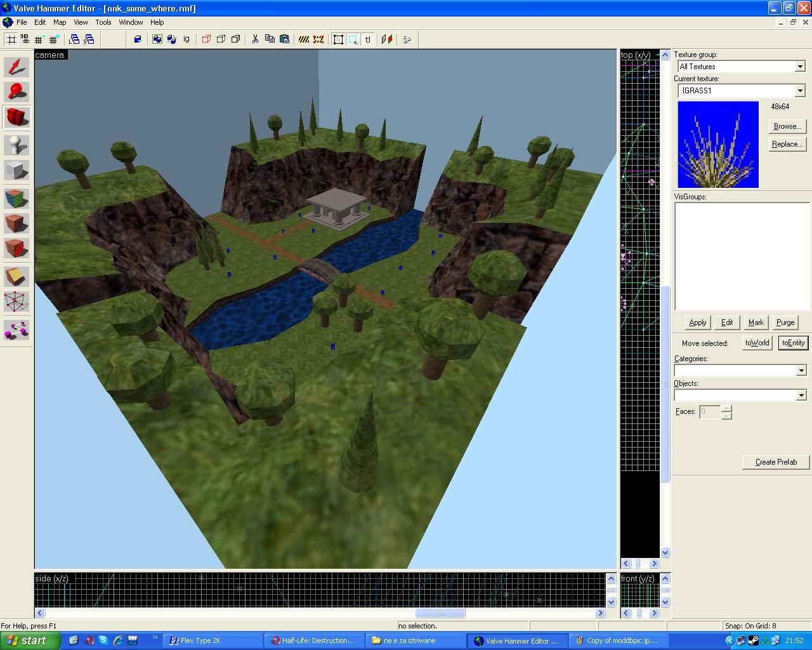Click the Browse... texture button
This screenshot has width=812, height=650.
click(x=787, y=126)
